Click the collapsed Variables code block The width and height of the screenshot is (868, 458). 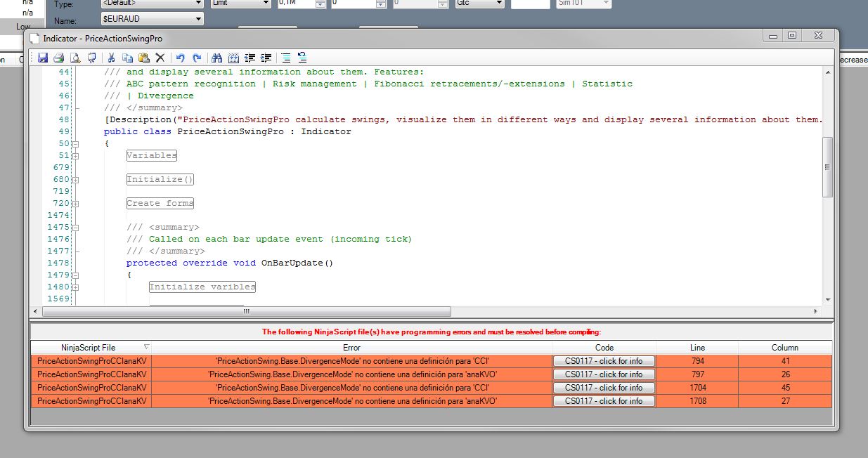152,156
